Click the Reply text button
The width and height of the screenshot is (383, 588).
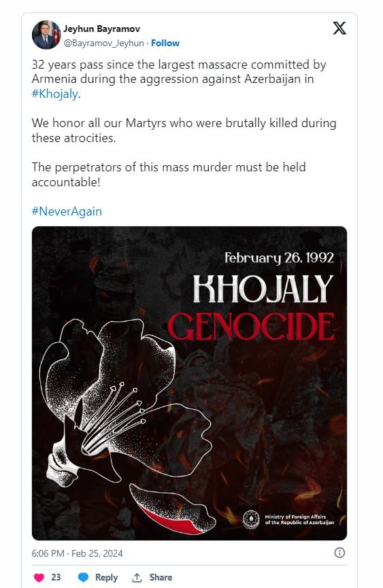tap(106, 578)
